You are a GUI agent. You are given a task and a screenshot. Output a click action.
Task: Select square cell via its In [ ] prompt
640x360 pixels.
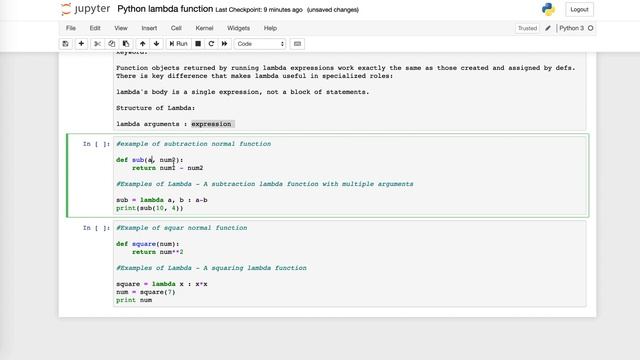(96, 228)
